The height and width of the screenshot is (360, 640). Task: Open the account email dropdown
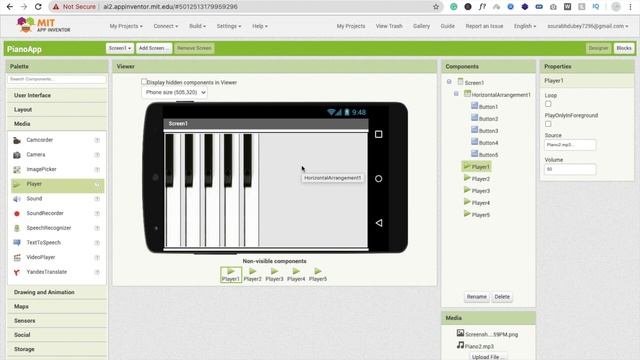588,26
